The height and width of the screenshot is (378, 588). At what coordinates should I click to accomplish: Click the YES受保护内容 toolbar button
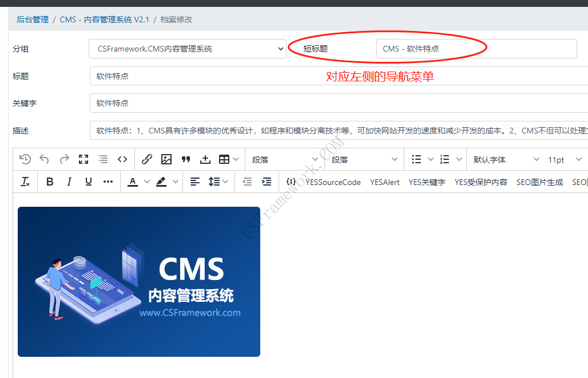[480, 182]
